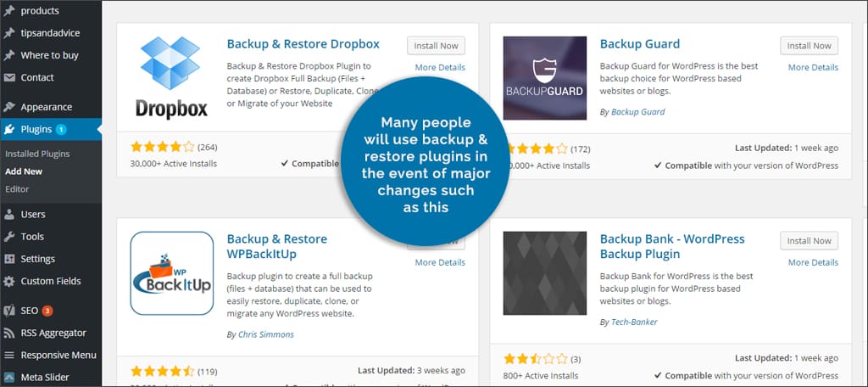Go to Installed Plugins submenu
This screenshot has width=868, height=387.
(x=37, y=154)
